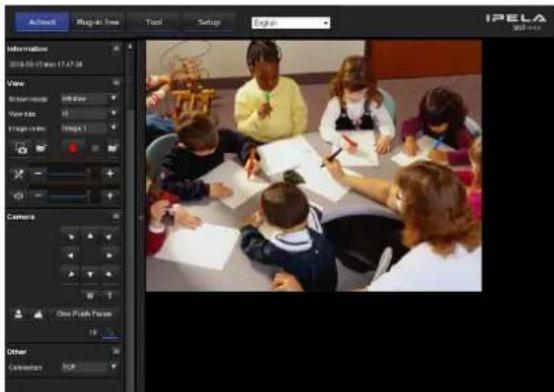Switch to the ActiveX viewer tab
Image resolution: width=554 pixels, height=392 pixels.
click(42, 22)
